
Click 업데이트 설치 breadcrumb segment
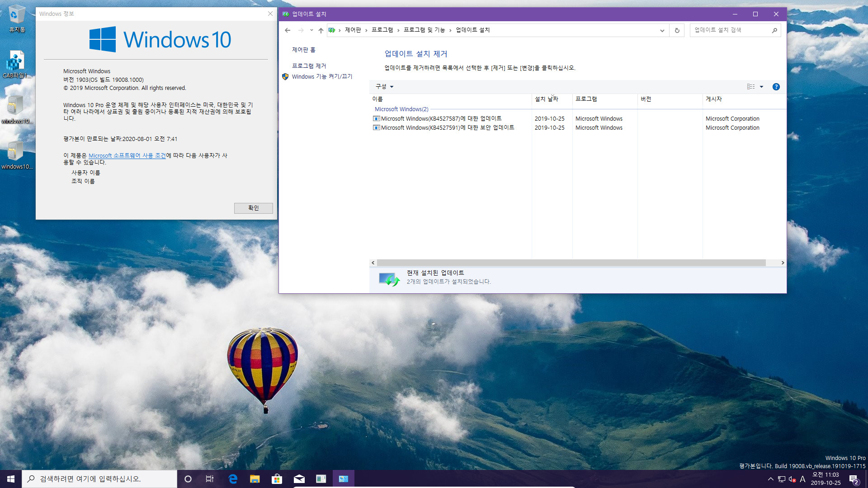coord(472,30)
